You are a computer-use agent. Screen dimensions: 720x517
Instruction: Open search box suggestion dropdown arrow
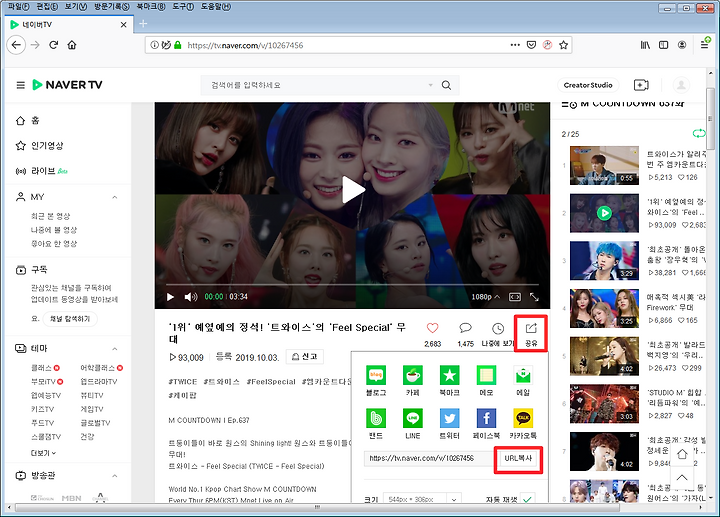point(431,85)
